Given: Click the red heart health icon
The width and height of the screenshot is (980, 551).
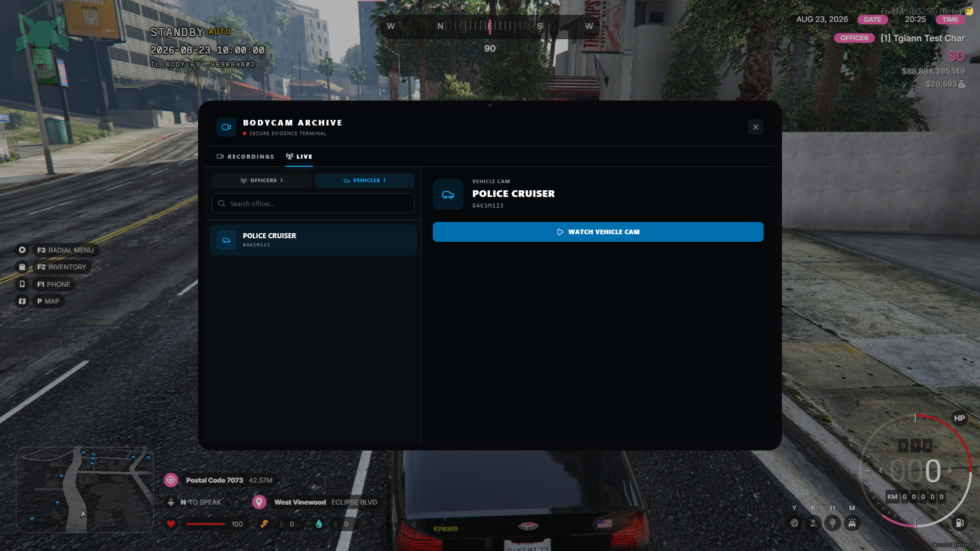Looking at the screenshot, I should tap(171, 524).
